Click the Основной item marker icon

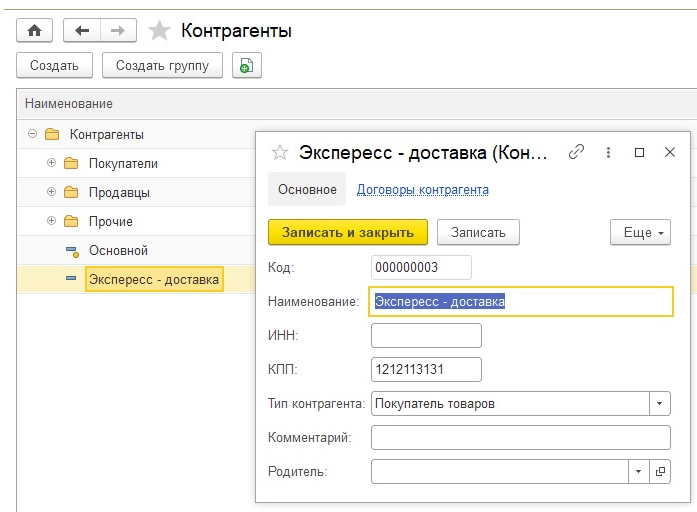tap(72, 252)
